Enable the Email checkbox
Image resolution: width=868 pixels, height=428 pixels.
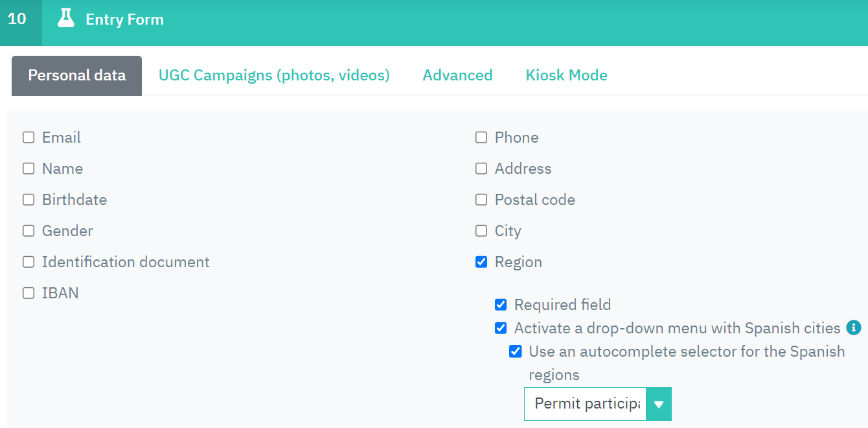[29, 137]
